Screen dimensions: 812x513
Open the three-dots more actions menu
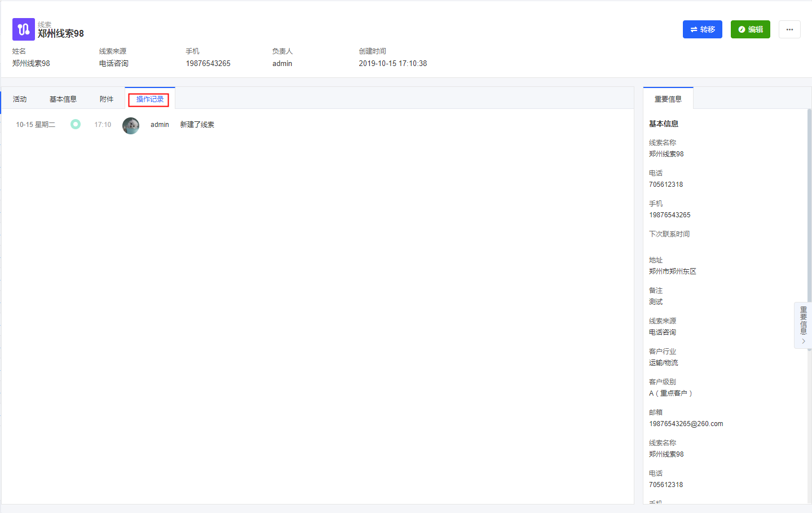pos(789,29)
